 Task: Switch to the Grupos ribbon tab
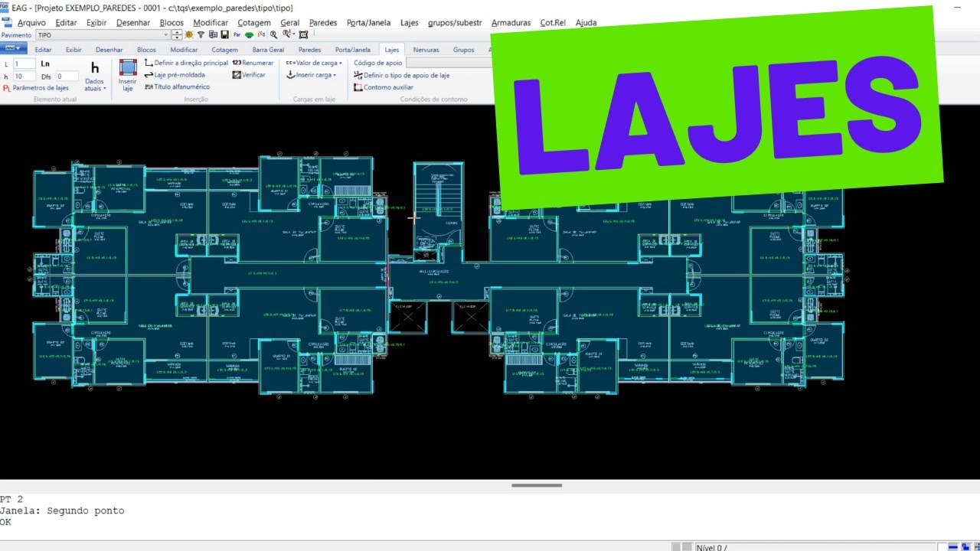coord(463,50)
